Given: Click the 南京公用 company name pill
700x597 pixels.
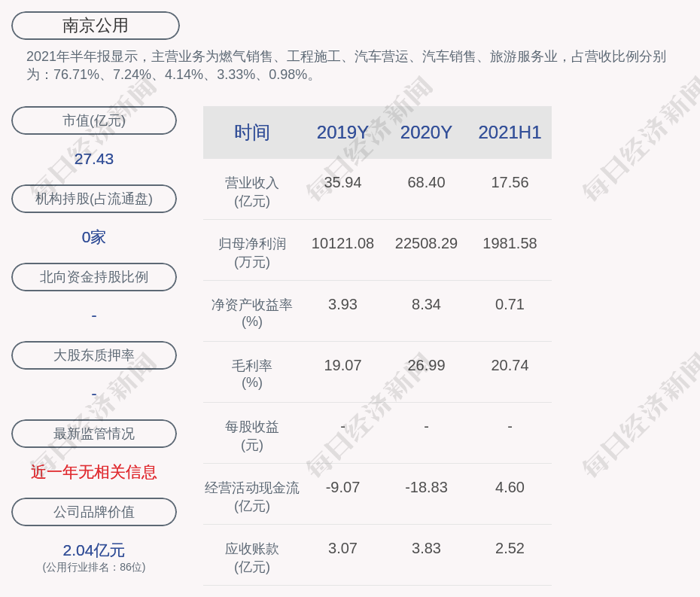Looking at the screenshot, I should point(96,26).
